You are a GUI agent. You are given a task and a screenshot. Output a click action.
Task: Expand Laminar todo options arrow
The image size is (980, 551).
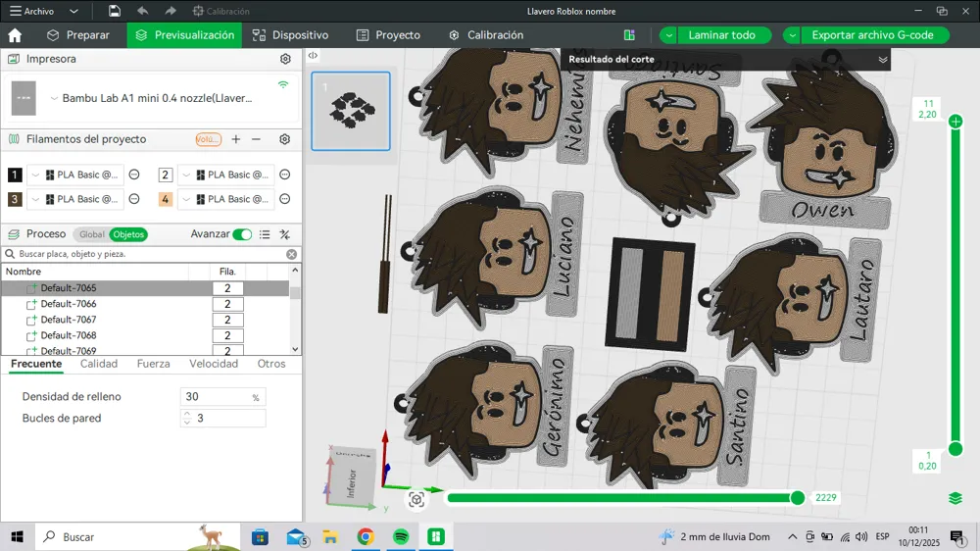click(668, 35)
